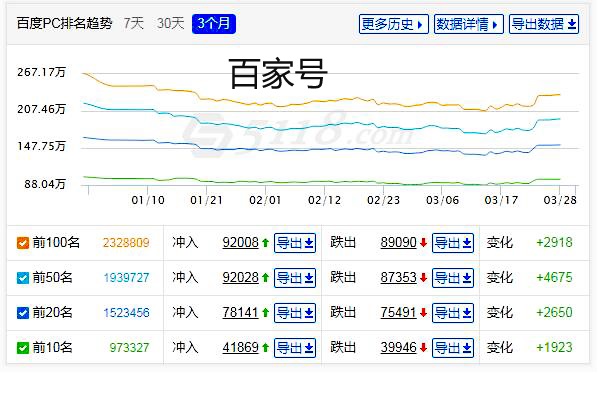The height and width of the screenshot is (419, 598).
Task: Open the 89090 跌出 link
Action: point(398,242)
